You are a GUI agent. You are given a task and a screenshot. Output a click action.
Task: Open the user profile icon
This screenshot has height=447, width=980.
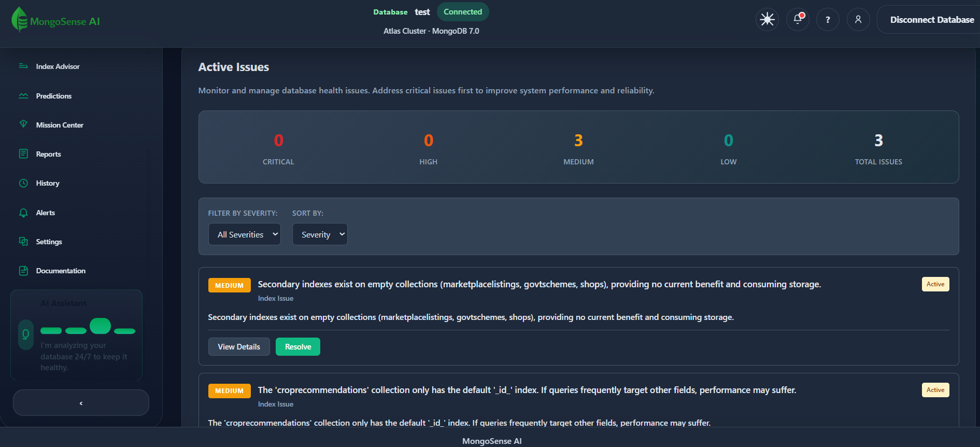(858, 20)
